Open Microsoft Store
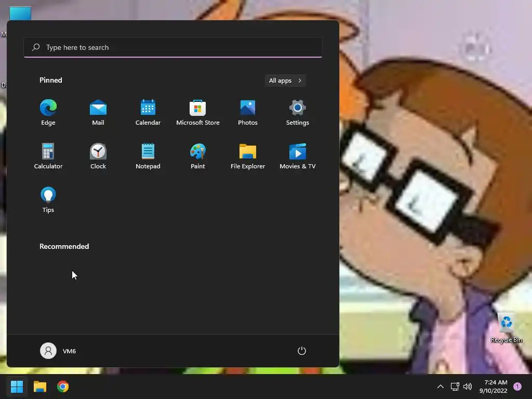This screenshot has height=399, width=532. pos(198,113)
